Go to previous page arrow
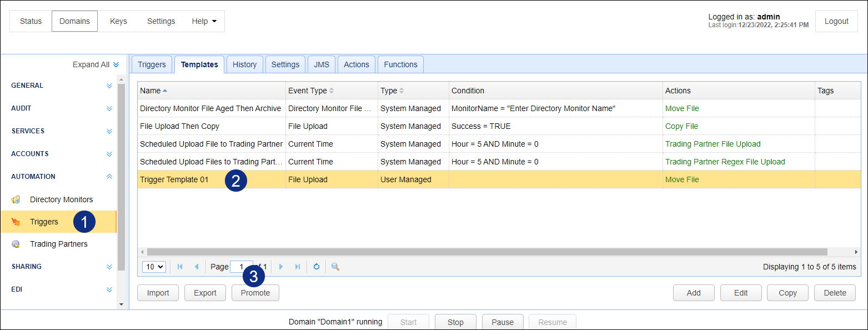The image size is (868, 330). pyautogui.click(x=196, y=267)
